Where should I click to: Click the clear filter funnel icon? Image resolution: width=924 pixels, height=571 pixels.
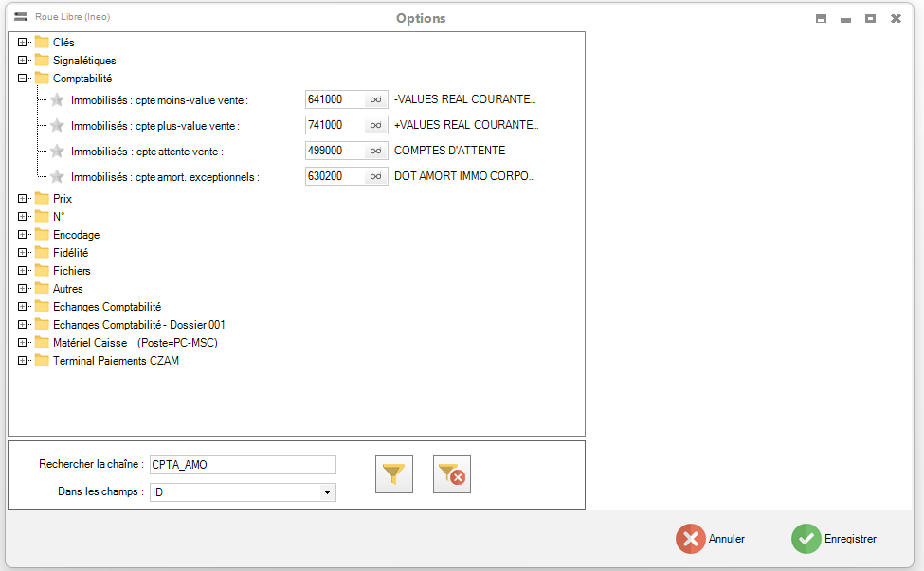click(x=452, y=474)
